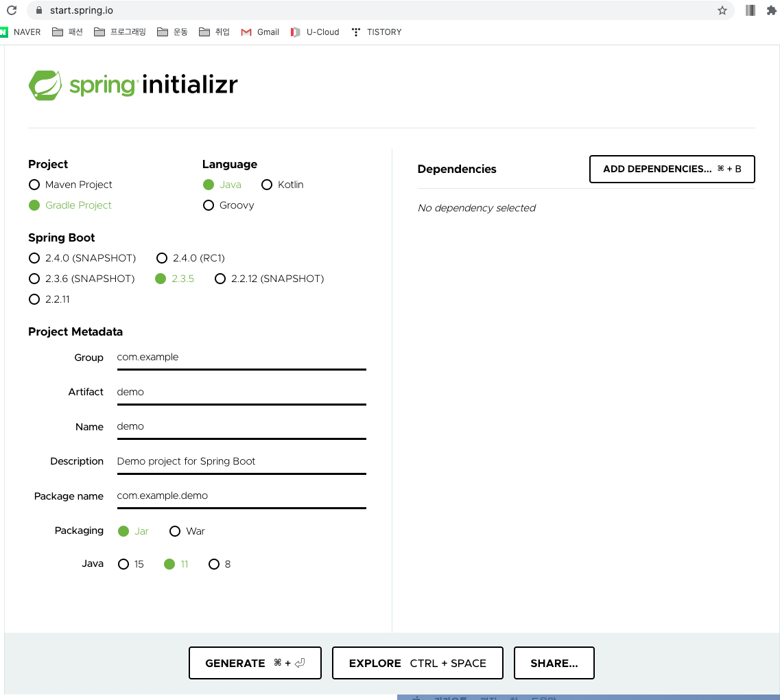The image size is (780, 700).
Task: Open the 패션 bookmark folder
Action: click(x=68, y=32)
